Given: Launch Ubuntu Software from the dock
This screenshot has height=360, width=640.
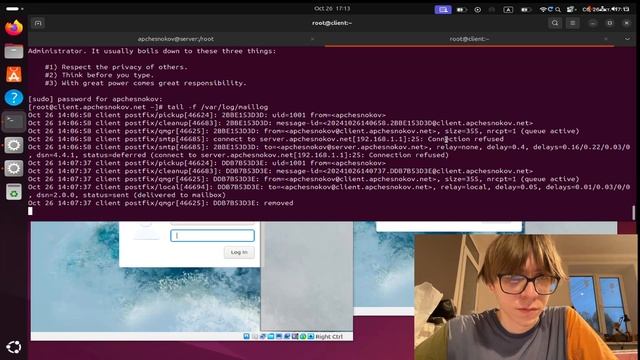Looking at the screenshot, I should [14, 75].
